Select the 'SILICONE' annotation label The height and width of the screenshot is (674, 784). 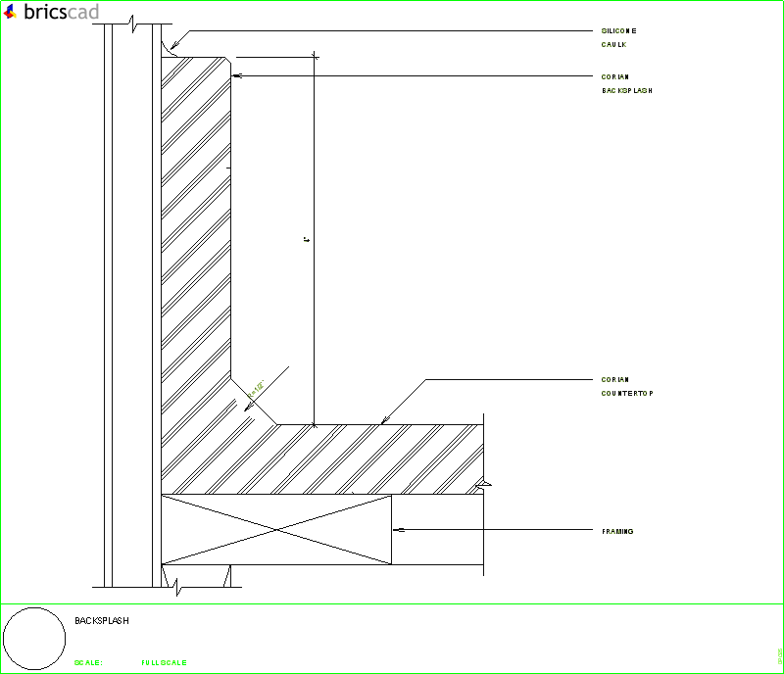pos(618,31)
